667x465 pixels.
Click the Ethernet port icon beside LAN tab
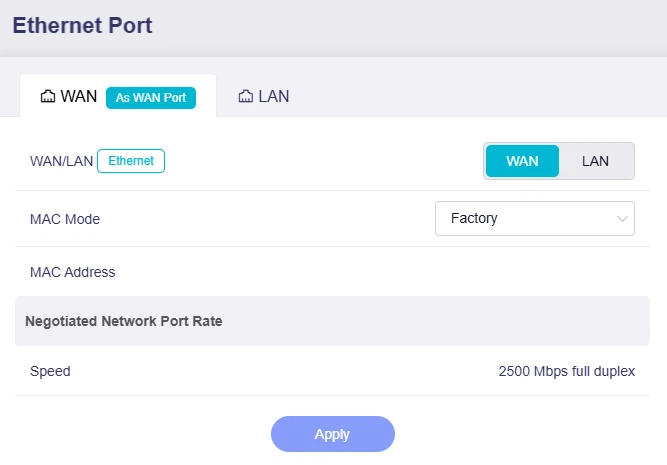tap(245, 96)
